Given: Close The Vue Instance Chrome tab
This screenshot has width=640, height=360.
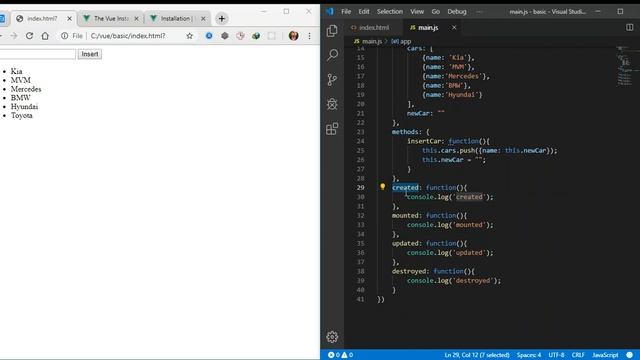Looking at the screenshot, I should click(136, 18).
